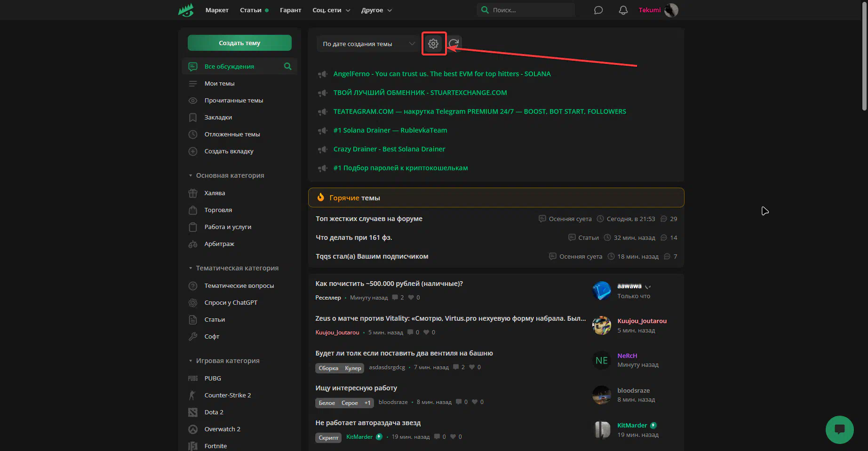Viewport: 868px width, 451px height.
Task: Open the messages chat bubble icon in header
Action: click(x=598, y=10)
